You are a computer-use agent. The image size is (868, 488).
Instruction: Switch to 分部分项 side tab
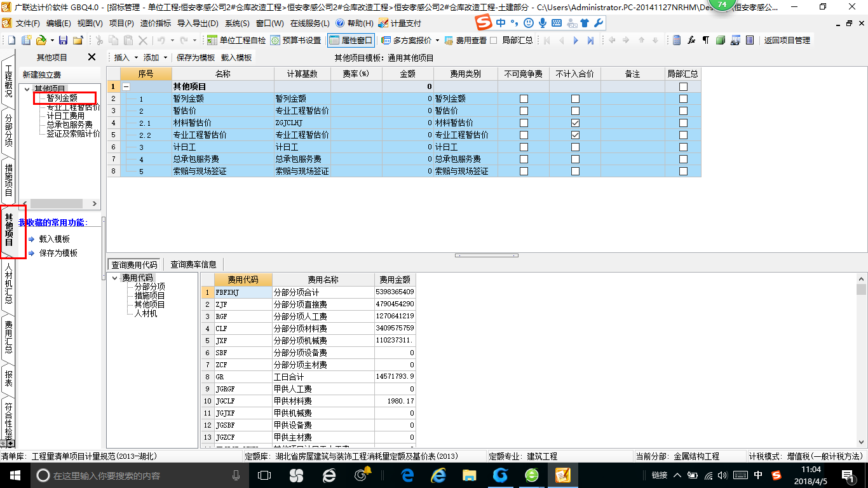(8, 131)
